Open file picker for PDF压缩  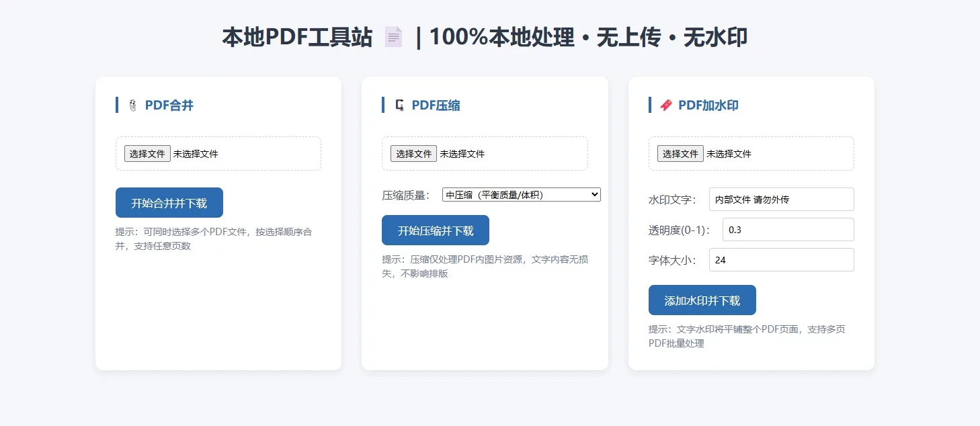[x=413, y=153]
